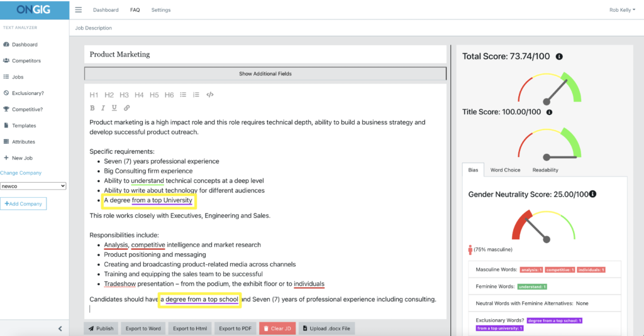The height and width of the screenshot is (336, 644).
Task: Click the underlined word 'Tradeshow' in editor
Action: click(x=119, y=284)
